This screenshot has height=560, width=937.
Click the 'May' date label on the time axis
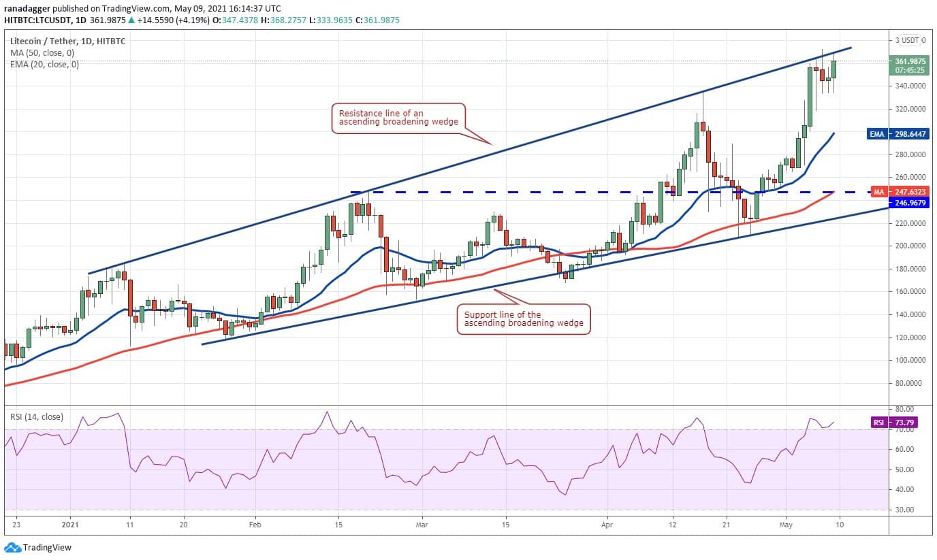tap(787, 525)
